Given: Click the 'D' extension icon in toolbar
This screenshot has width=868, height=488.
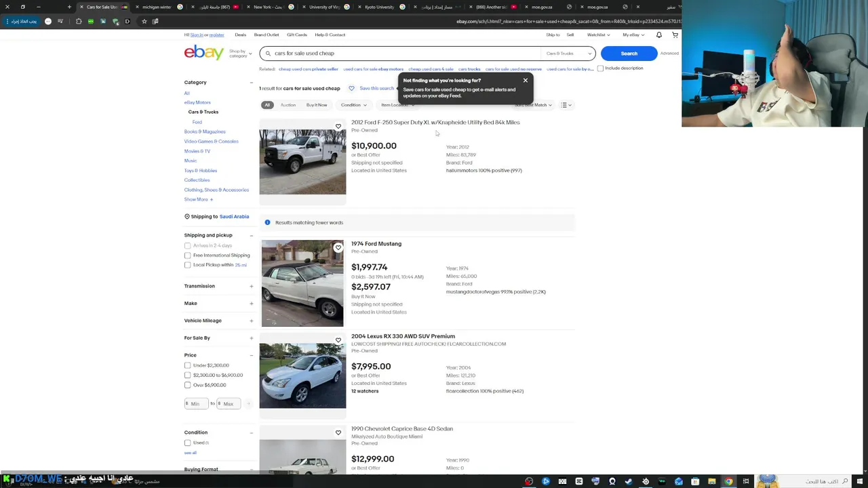Looking at the screenshot, I should tap(127, 21).
